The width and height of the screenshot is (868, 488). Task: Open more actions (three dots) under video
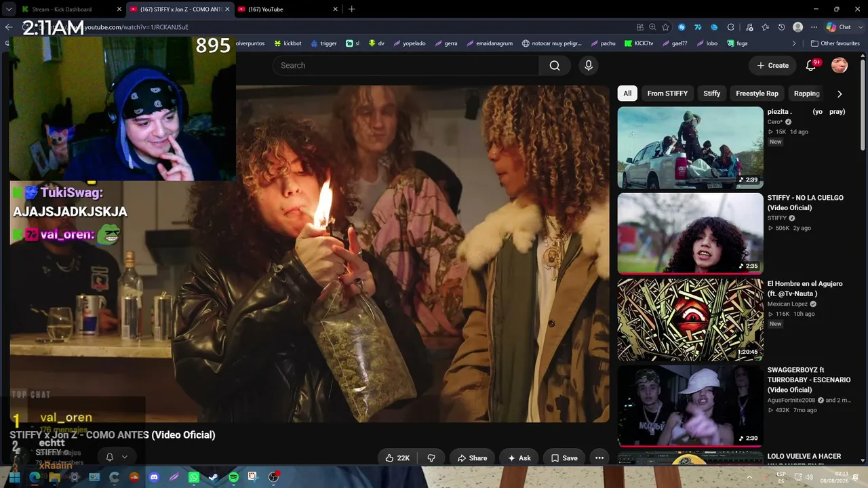pos(599,458)
